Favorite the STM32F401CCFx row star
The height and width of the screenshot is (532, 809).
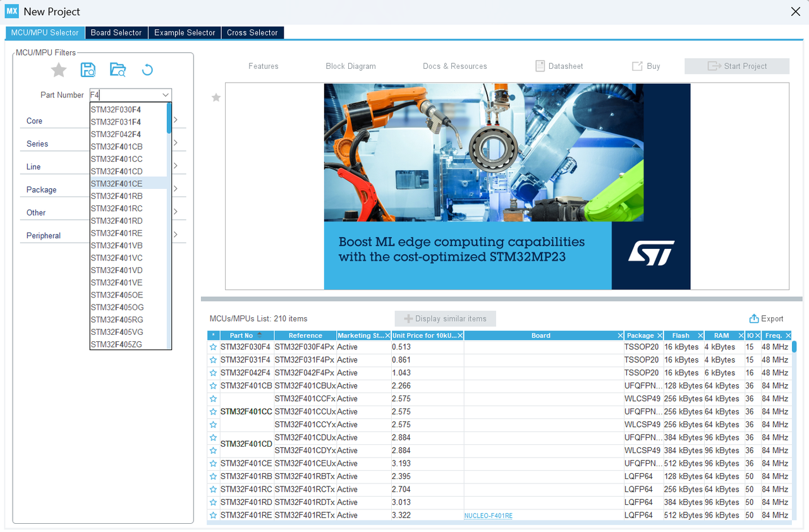pyautogui.click(x=213, y=399)
